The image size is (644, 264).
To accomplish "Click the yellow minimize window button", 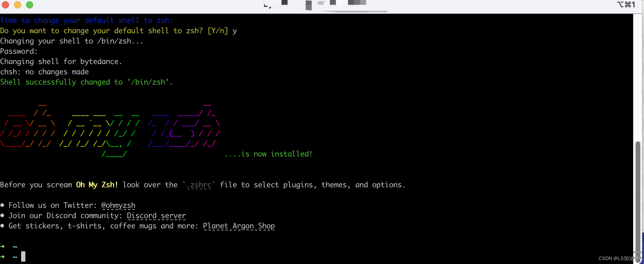I will point(18,5).
